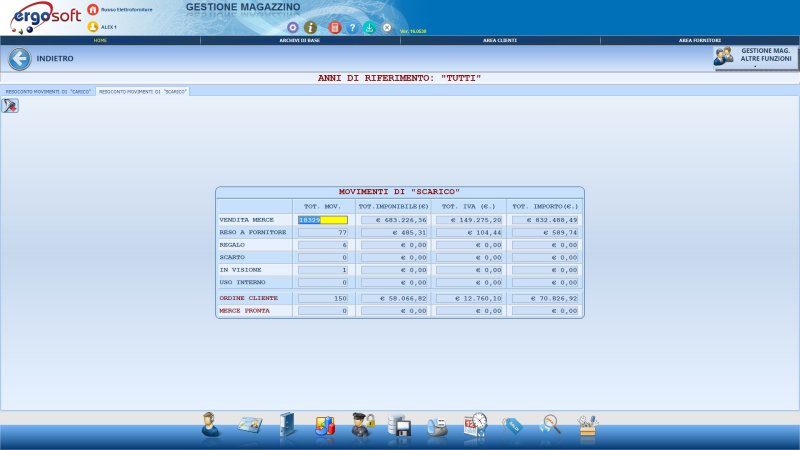The height and width of the screenshot is (450, 800).
Task: Click the Regalo movements value 6
Action: (x=323, y=245)
